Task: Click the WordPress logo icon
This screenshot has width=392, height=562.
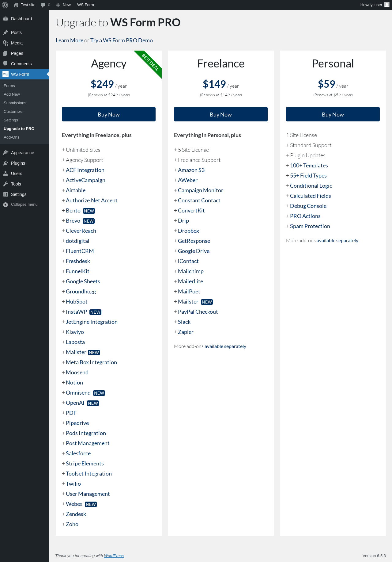Action: pos(5,5)
